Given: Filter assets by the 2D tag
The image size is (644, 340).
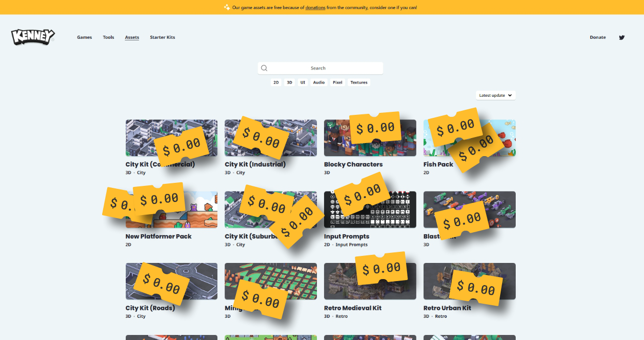Looking at the screenshot, I should (x=276, y=82).
